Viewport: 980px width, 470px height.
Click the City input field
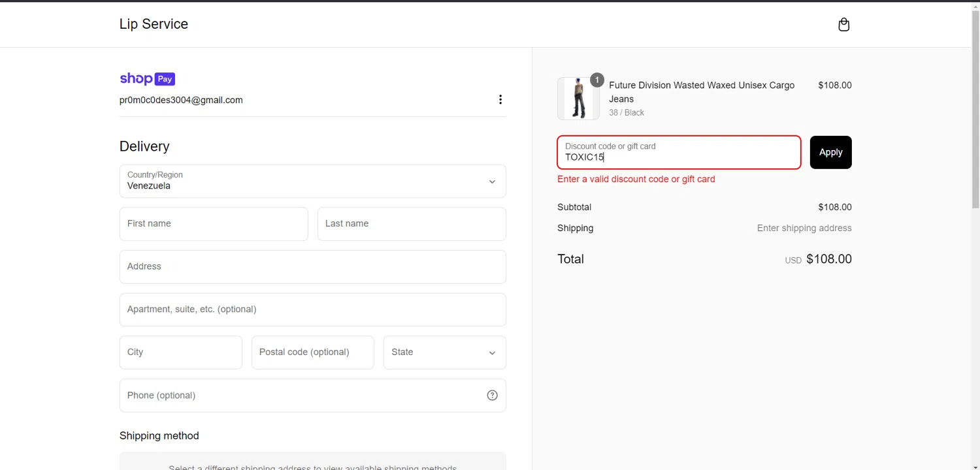(x=181, y=352)
